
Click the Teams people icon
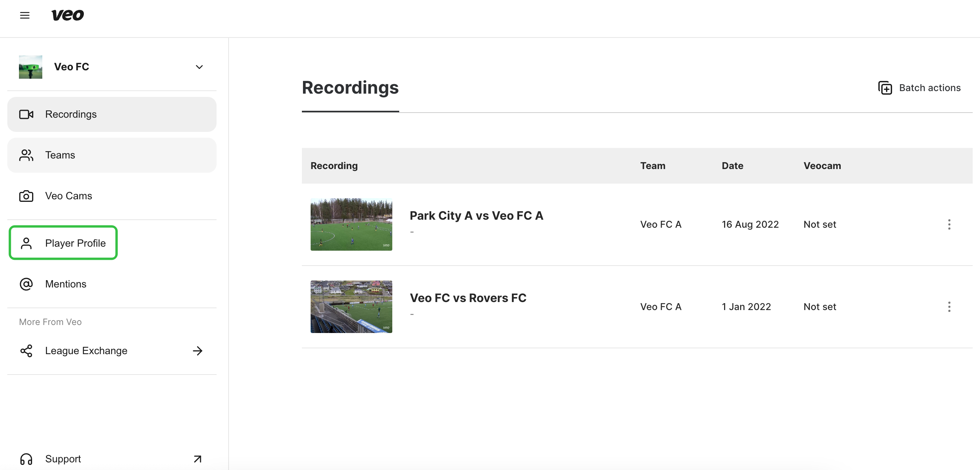tap(26, 155)
